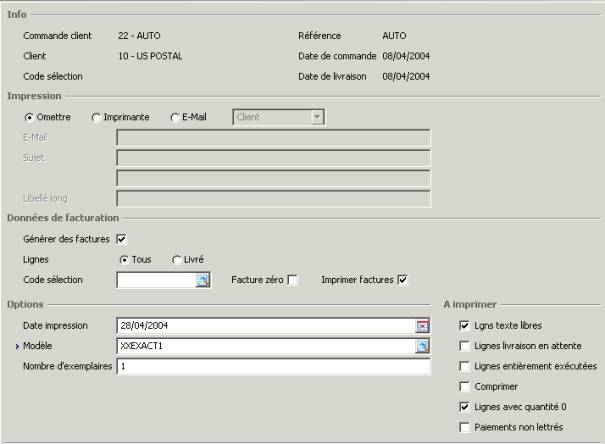Select the Omettre radio button
This screenshot has width=605, height=444.
point(29,117)
